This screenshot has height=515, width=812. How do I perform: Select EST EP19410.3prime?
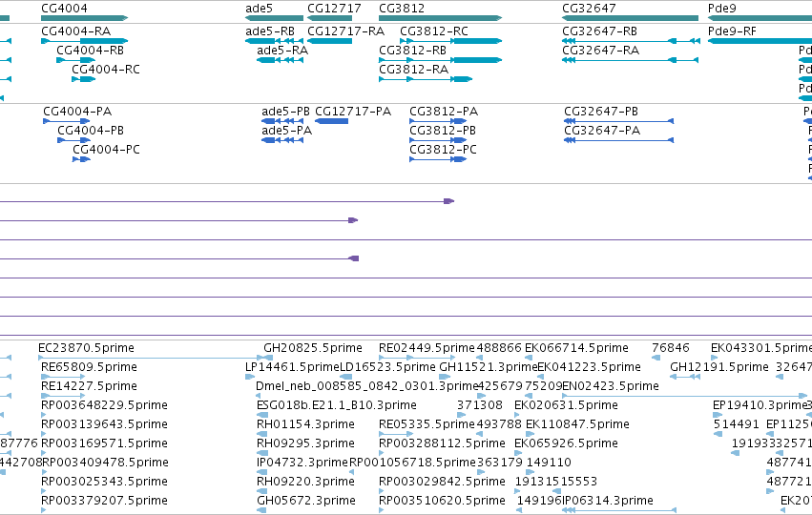718,415
